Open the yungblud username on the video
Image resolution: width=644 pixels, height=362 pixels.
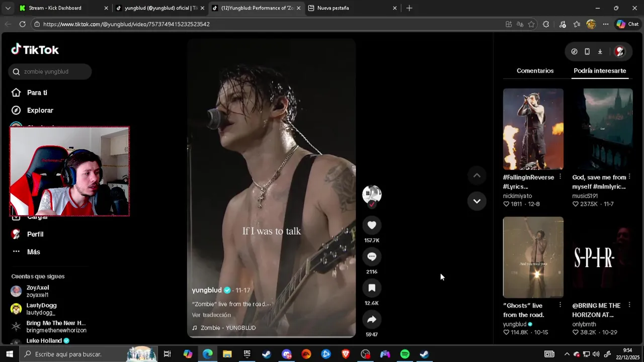point(207,290)
